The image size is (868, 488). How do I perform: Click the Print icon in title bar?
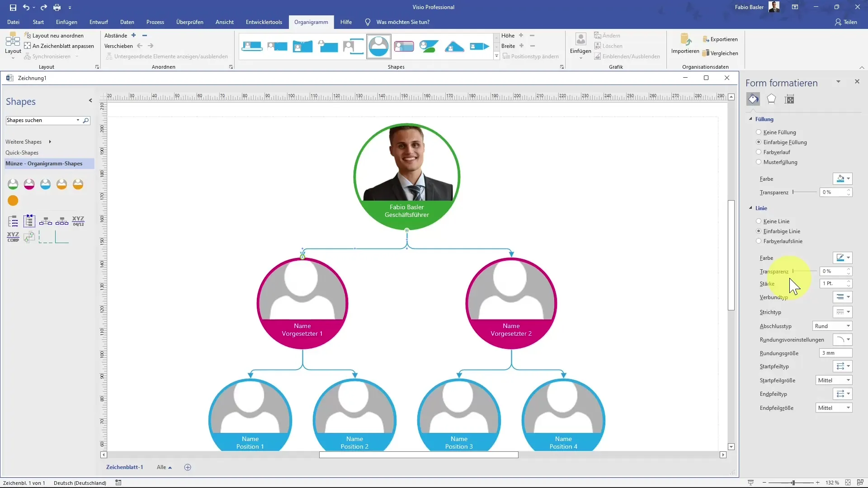click(x=57, y=7)
